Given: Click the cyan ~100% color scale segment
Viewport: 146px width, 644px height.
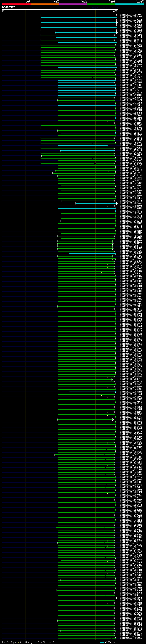Looking at the screenshot, I should [x=130, y=4].
